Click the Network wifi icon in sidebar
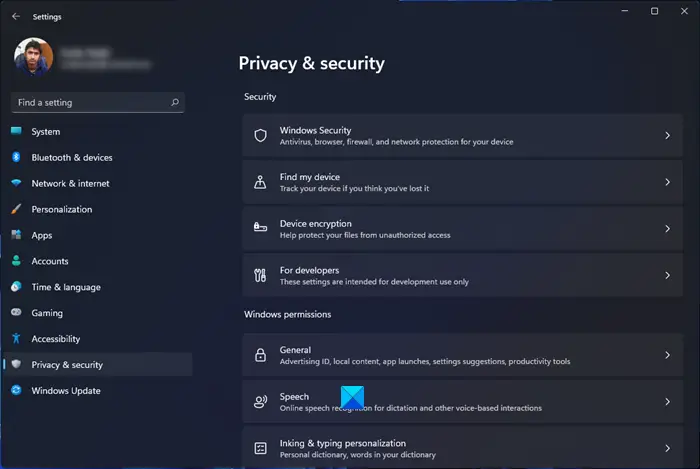 [16, 183]
